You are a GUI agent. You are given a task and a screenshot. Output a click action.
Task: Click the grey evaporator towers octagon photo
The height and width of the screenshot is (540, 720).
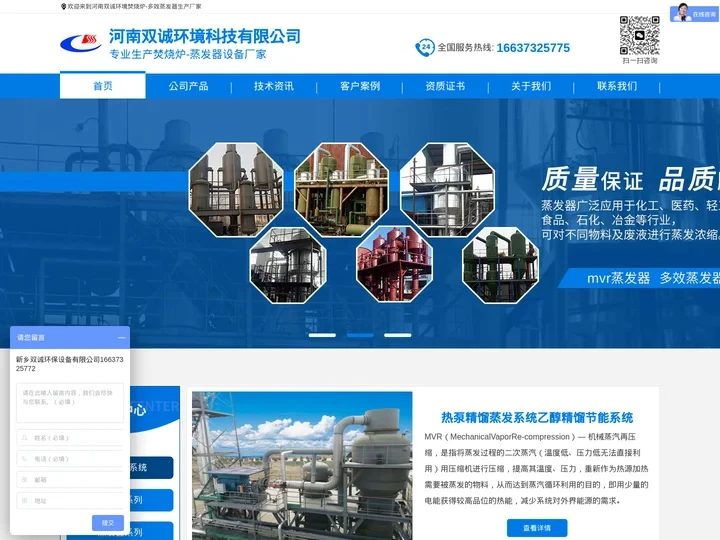coord(236,189)
